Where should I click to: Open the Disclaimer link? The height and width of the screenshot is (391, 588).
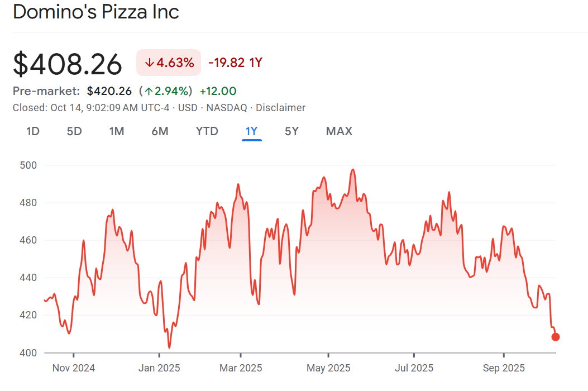(280, 108)
